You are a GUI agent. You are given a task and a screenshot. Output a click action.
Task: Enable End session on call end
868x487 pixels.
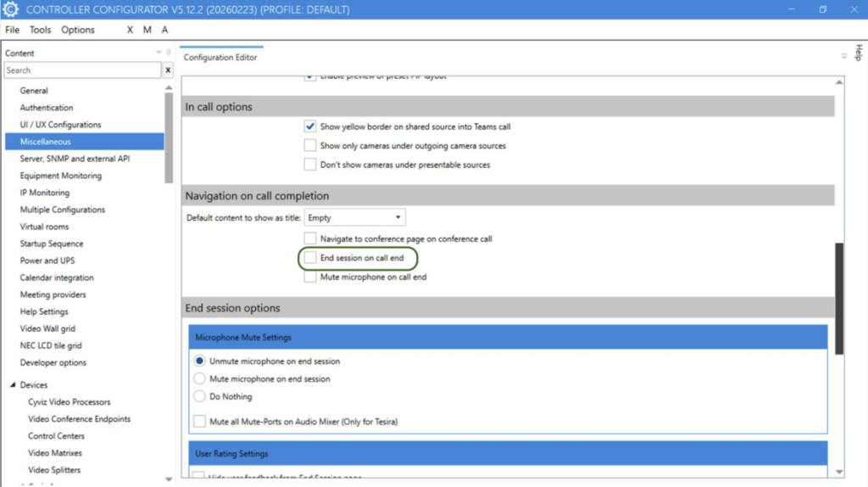click(x=310, y=258)
